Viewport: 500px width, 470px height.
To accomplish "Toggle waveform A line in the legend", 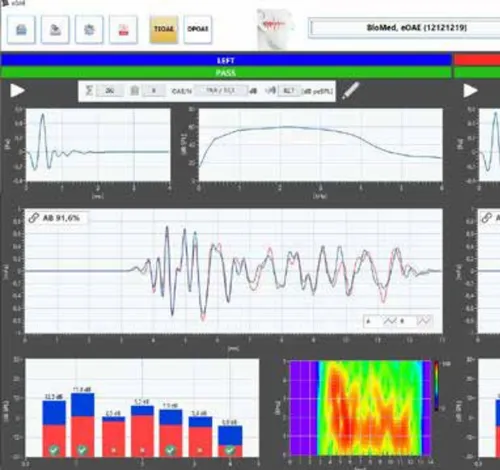I will point(389,321).
